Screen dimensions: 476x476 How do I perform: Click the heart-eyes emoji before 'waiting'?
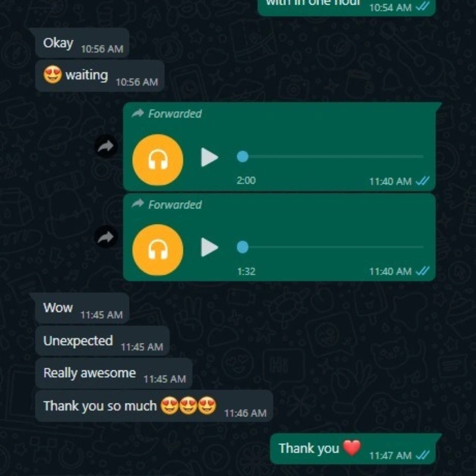coord(53,75)
